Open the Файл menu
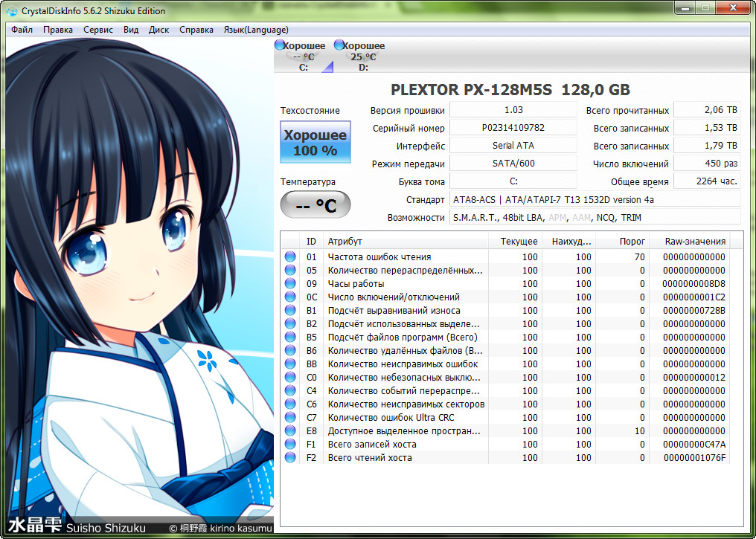Viewport: 756px width, 539px height. pos(22,30)
